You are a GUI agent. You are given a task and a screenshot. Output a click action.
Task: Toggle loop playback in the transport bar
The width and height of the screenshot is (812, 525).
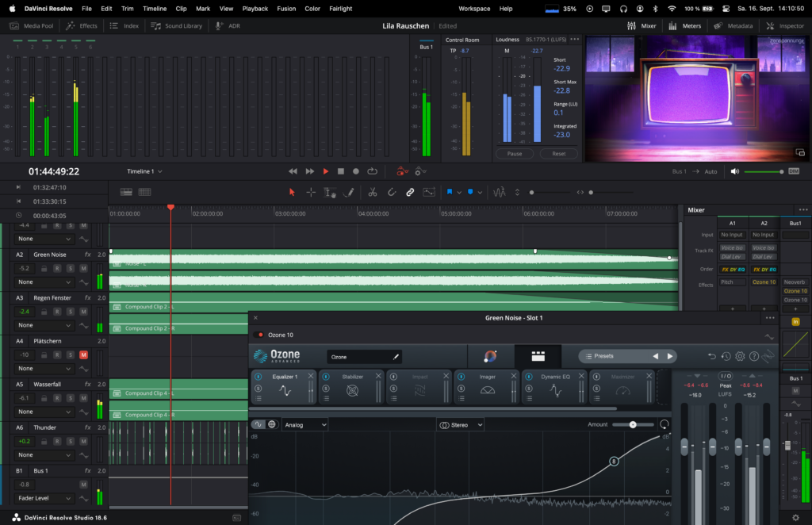pos(373,171)
